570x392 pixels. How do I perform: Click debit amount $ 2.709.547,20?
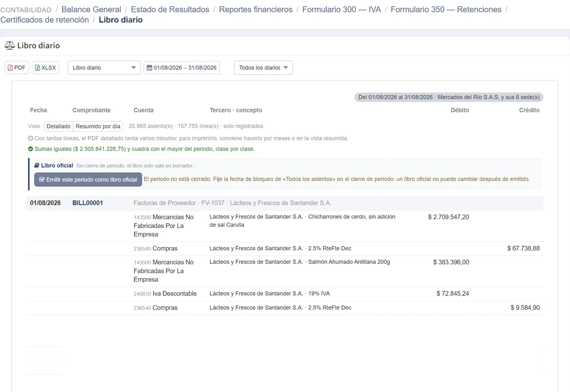pos(448,217)
